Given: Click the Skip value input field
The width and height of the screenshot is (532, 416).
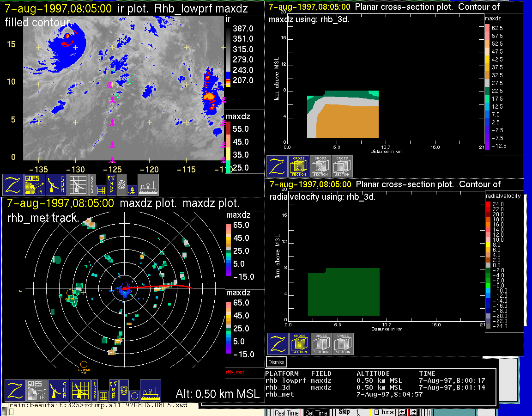Looking at the screenshot, I should tap(361, 412).
